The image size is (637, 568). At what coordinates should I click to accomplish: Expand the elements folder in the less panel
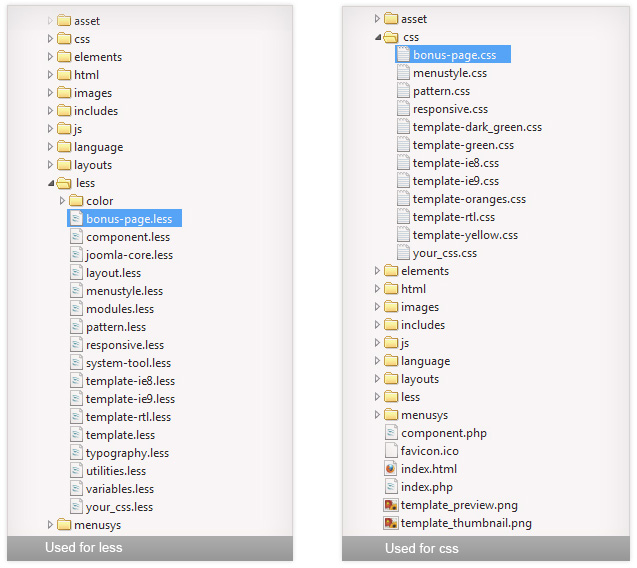coord(50,56)
